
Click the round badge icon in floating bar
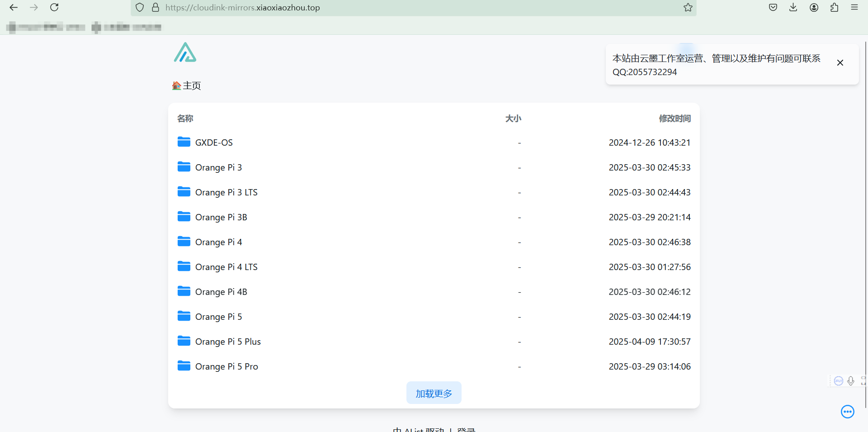coord(839,381)
